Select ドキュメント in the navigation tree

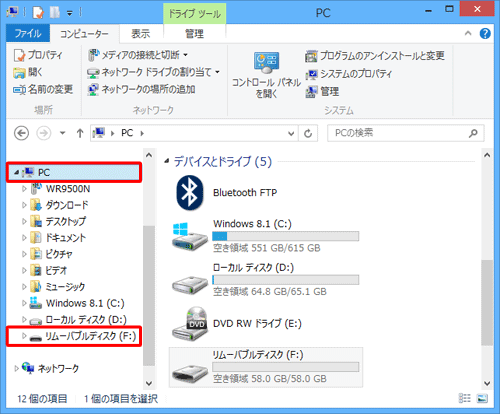click(x=58, y=238)
